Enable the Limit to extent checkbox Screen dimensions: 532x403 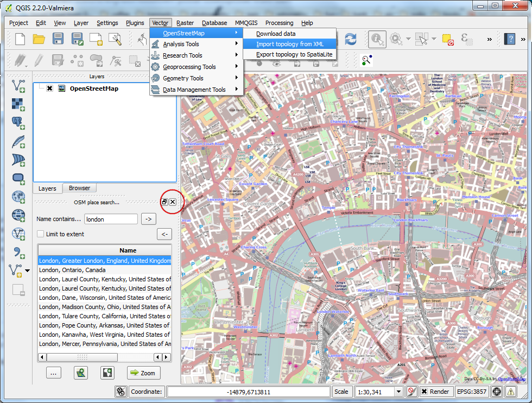41,234
